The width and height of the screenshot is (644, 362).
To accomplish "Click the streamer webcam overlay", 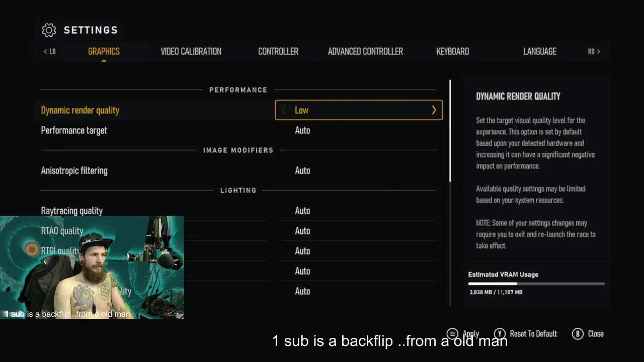I will click(92, 267).
